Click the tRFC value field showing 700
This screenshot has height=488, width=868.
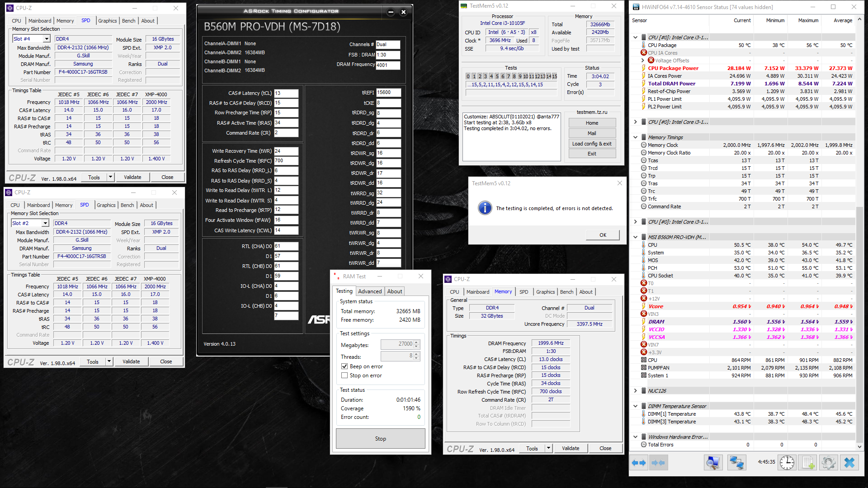click(x=286, y=161)
